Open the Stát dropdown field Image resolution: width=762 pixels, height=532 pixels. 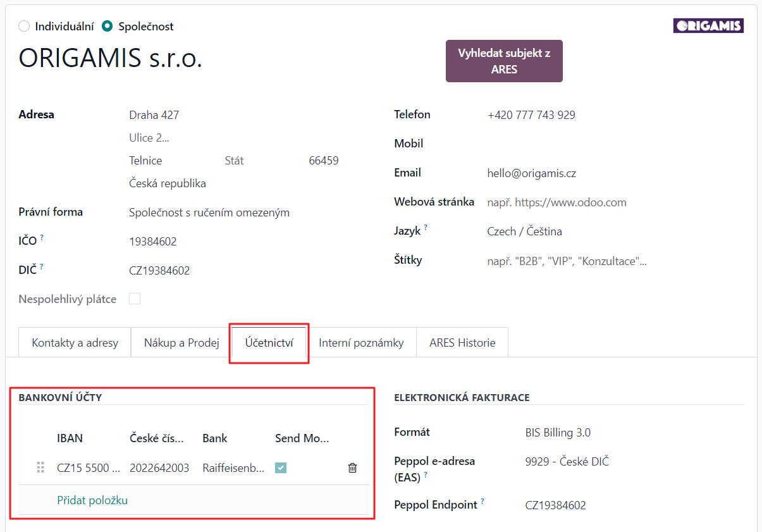tap(234, 161)
